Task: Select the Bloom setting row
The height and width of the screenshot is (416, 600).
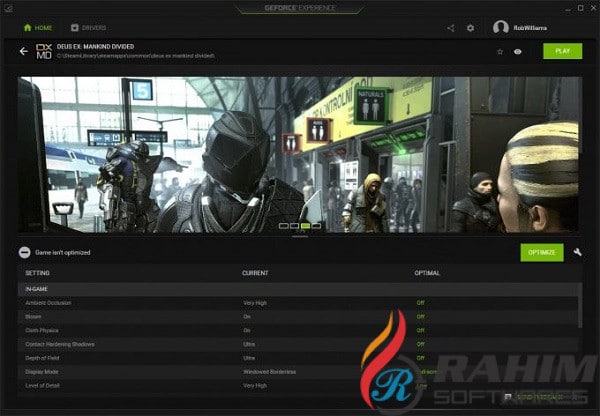Action: (x=300, y=316)
